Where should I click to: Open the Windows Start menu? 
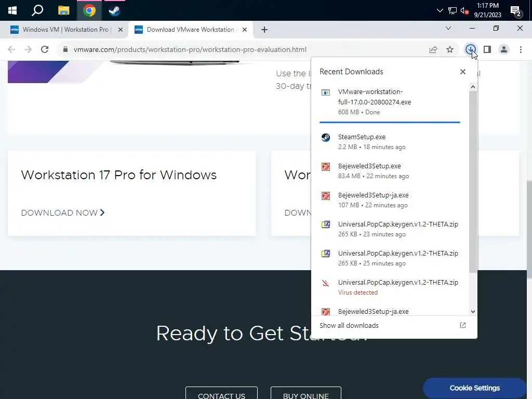click(12, 10)
